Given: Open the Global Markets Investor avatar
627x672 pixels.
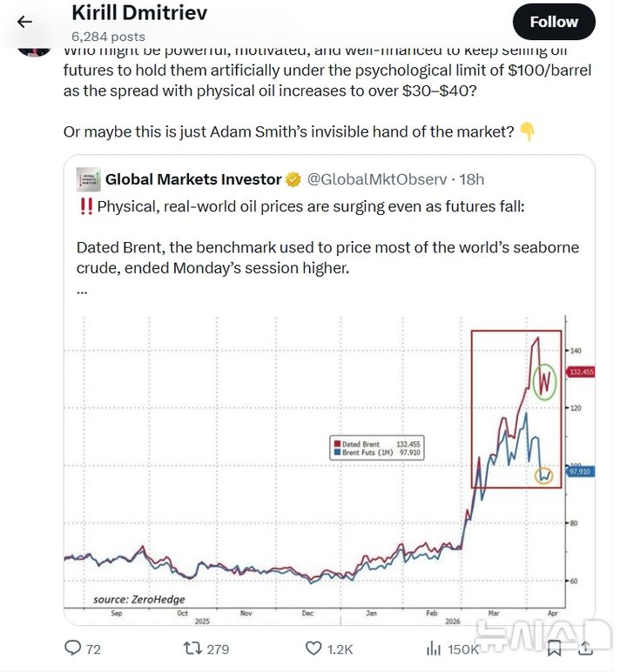Looking at the screenshot, I should [88, 179].
